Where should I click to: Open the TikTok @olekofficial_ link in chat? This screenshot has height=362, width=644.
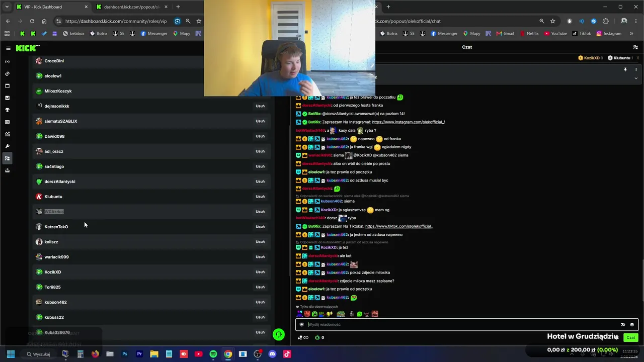point(399,226)
